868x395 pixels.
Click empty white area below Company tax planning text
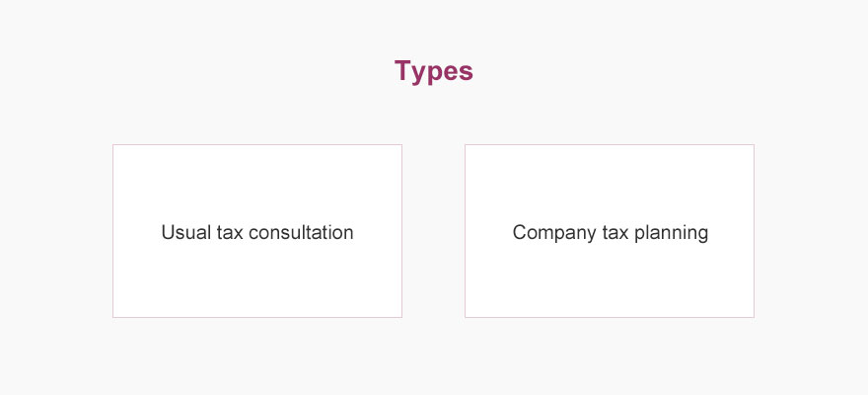point(610,281)
